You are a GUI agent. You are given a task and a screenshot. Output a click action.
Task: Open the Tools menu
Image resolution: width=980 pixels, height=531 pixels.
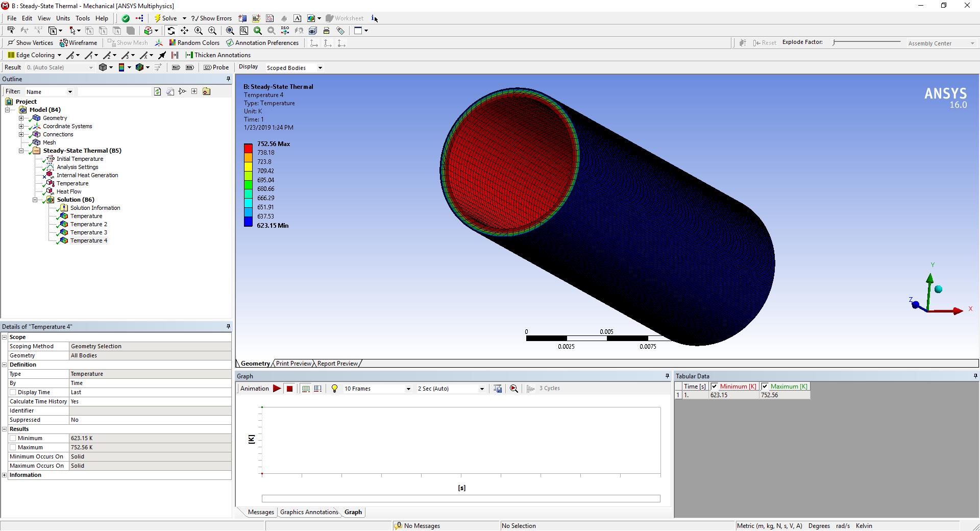tap(83, 18)
